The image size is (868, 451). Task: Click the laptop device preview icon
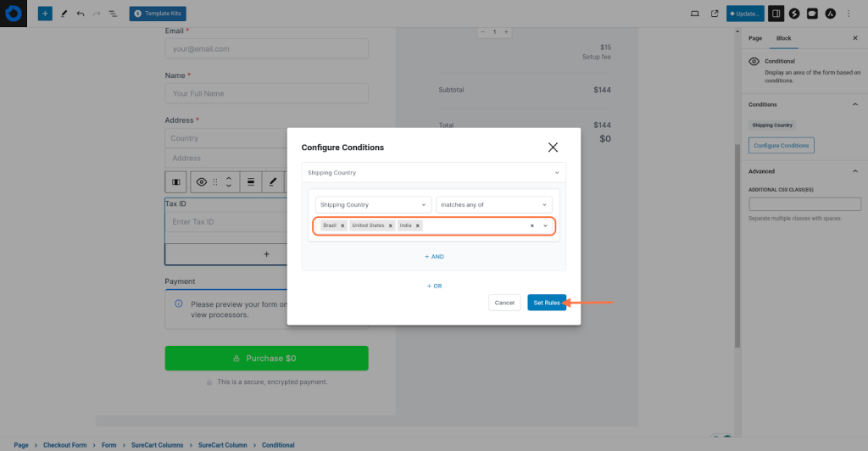click(x=695, y=14)
